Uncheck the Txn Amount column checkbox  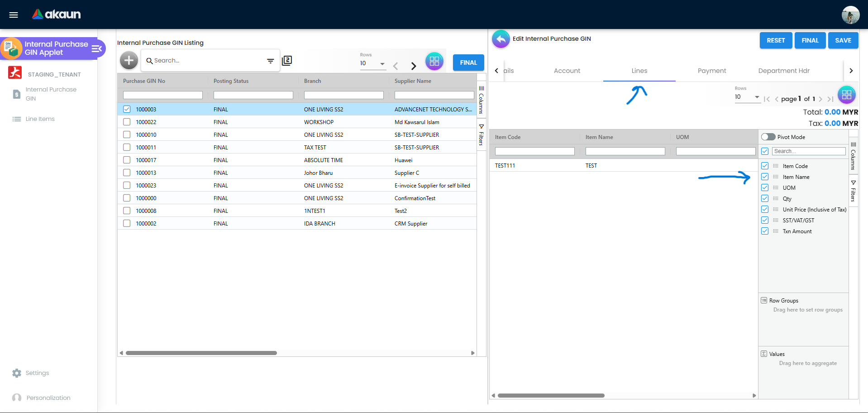pos(765,231)
